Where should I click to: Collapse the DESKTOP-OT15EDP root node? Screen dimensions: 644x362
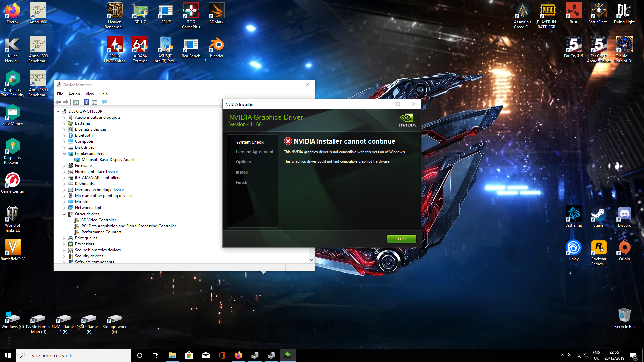[58, 111]
